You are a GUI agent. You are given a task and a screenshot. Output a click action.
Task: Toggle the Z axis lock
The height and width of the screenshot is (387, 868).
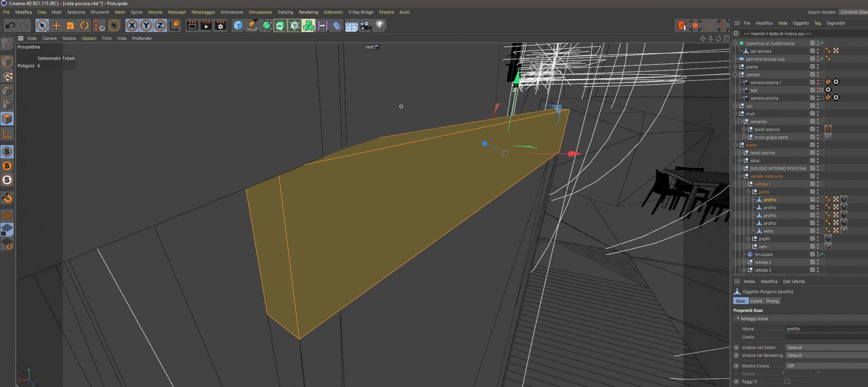click(x=160, y=25)
